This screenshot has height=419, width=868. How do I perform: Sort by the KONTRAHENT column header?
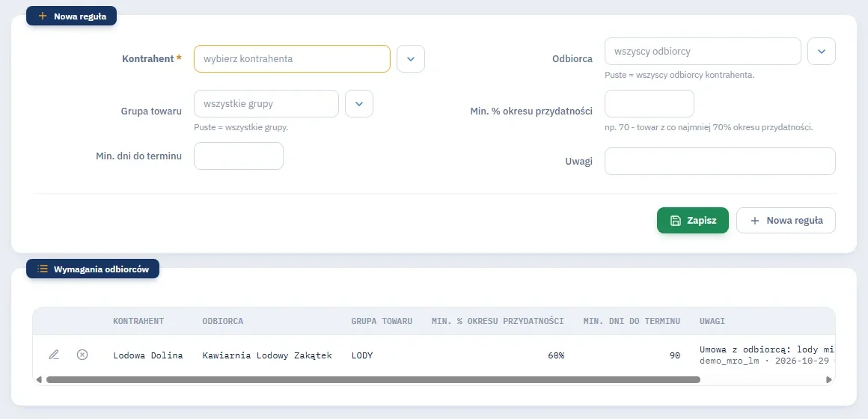point(138,321)
